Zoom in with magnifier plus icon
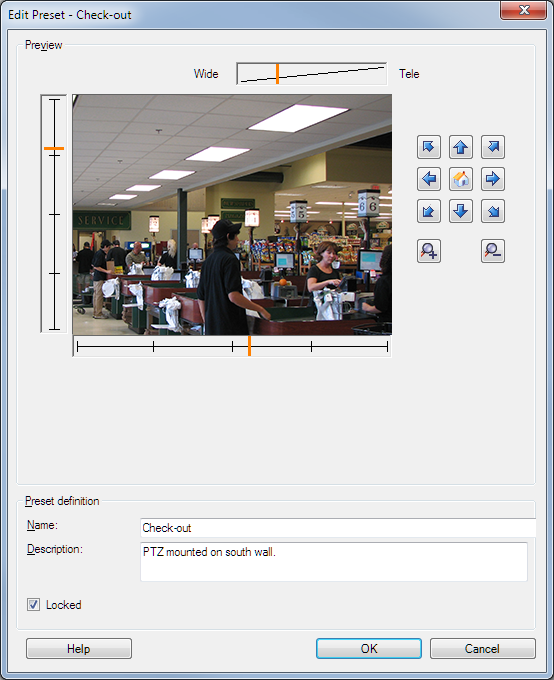Viewport: 554px width, 680px height. pyautogui.click(x=429, y=251)
